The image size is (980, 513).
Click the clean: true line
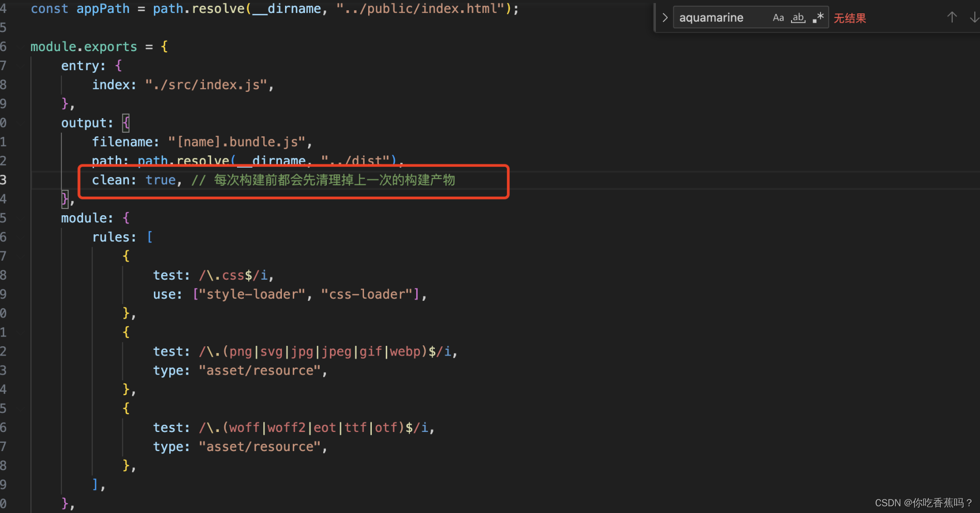(274, 180)
